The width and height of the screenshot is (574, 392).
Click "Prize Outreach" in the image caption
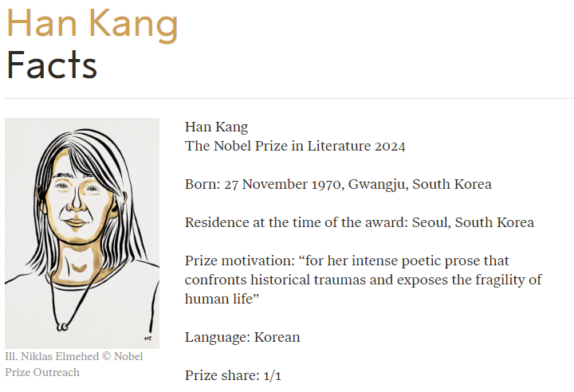(x=42, y=372)
